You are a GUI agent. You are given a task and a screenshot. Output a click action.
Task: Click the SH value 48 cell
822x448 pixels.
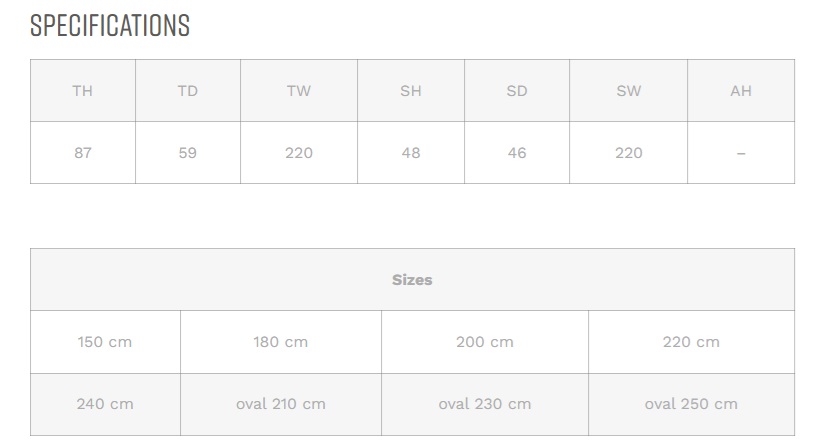411,152
